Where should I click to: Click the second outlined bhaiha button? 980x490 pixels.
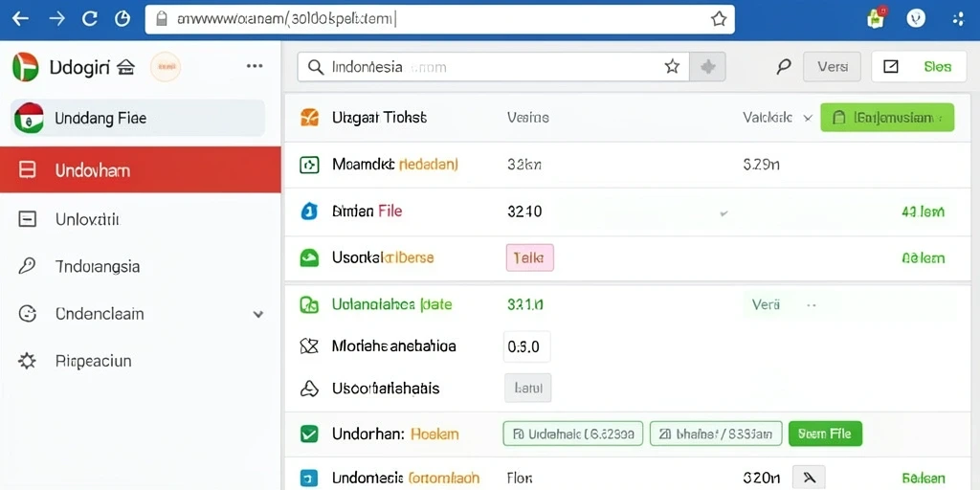coord(716,434)
